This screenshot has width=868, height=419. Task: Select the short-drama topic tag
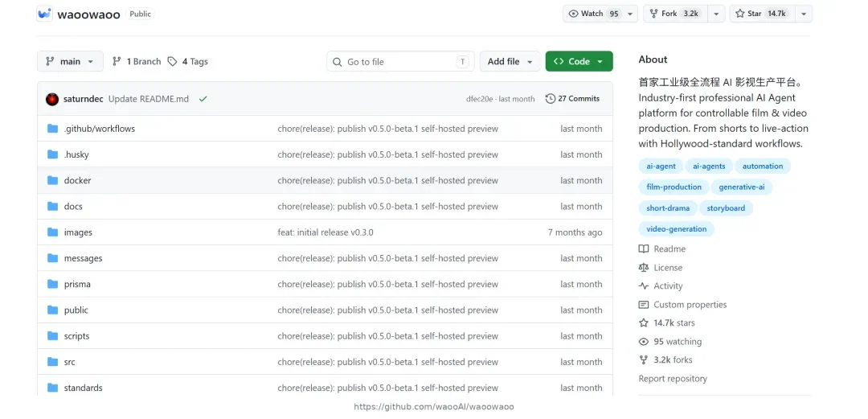coord(668,208)
